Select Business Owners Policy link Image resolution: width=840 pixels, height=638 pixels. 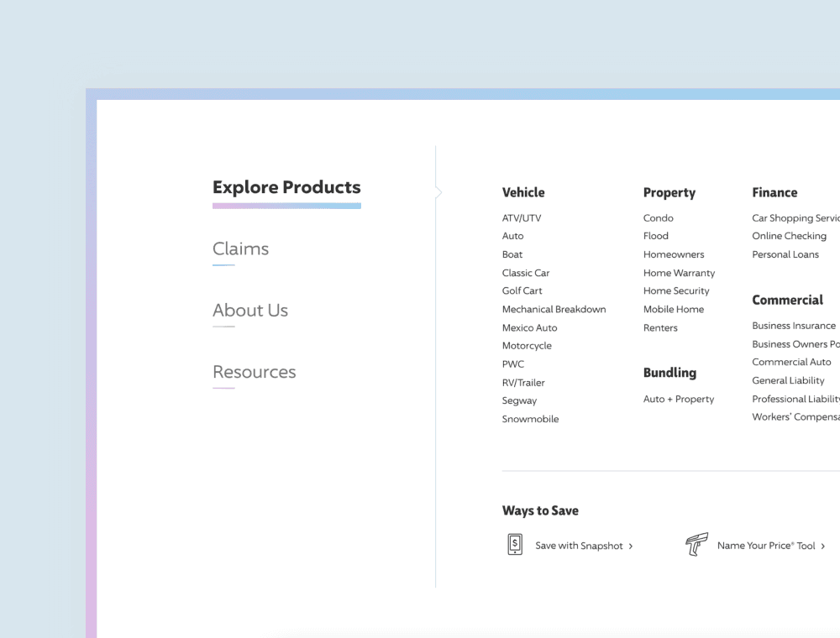[x=796, y=344]
